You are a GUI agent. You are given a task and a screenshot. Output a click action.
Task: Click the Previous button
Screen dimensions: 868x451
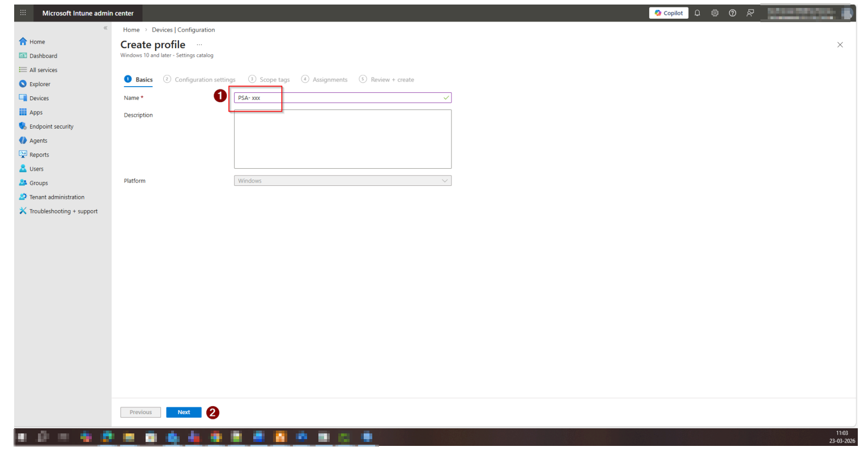tap(141, 412)
